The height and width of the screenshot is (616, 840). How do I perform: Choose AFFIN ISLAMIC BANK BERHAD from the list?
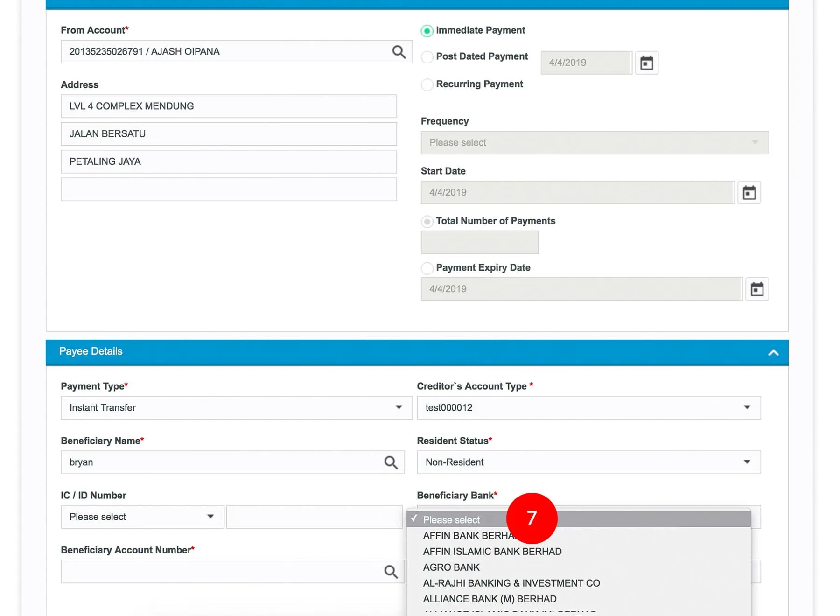click(492, 552)
